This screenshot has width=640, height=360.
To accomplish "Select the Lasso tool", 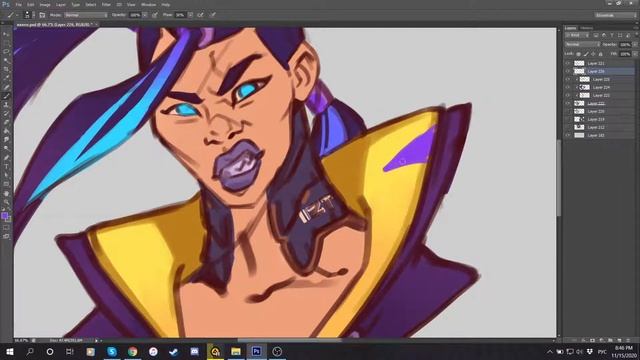I will 6,52.
